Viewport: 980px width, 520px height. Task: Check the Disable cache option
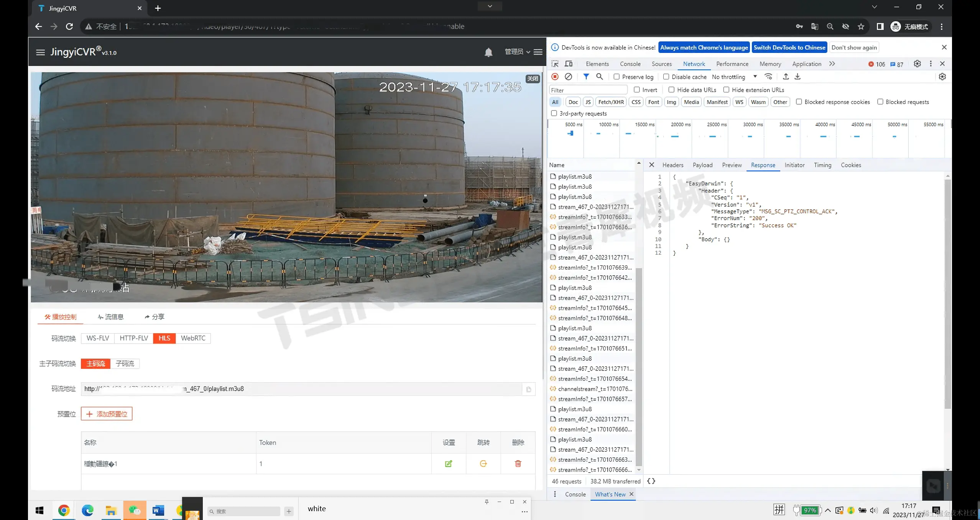click(x=666, y=77)
